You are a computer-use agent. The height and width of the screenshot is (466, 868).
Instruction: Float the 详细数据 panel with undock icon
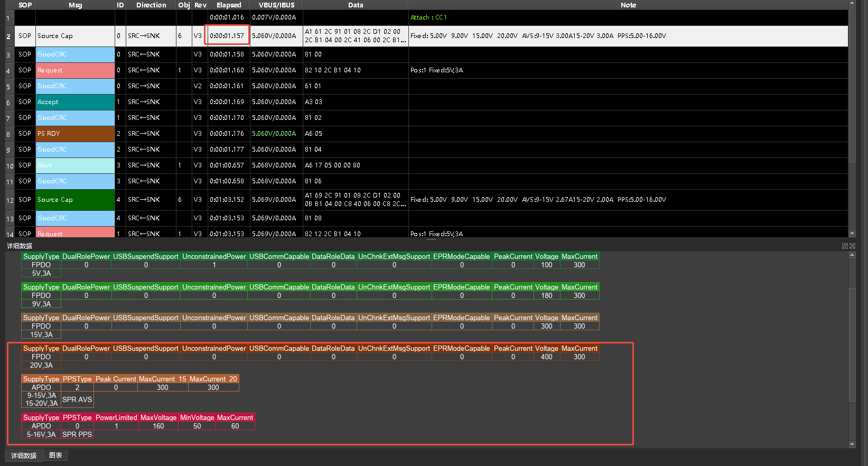tap(845, 246)
